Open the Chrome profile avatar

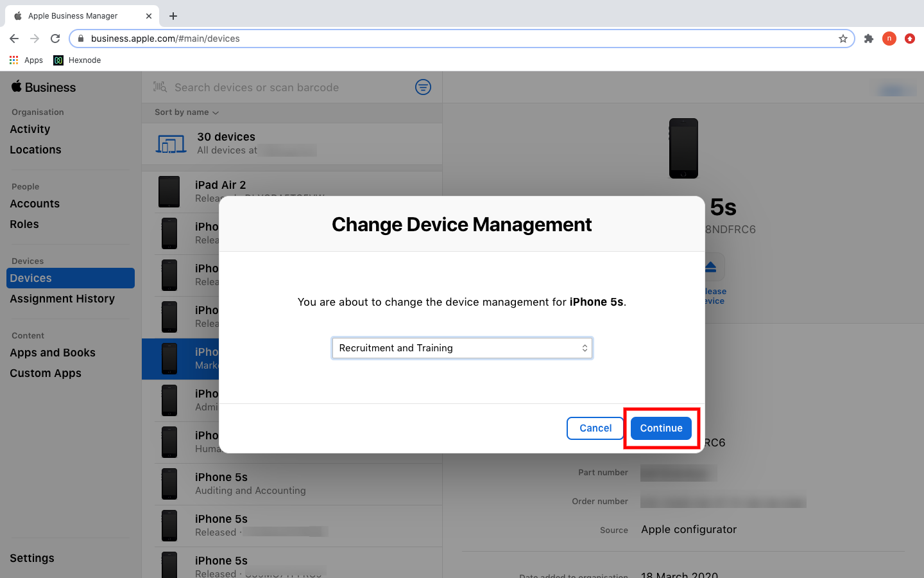889,39
